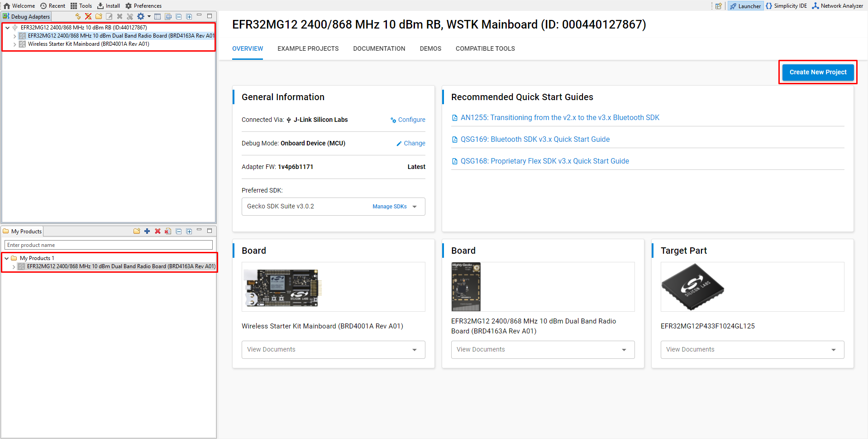Click the Silicon Labs chip image
Image resolution: width=868 pixels, height=439 pixels.
pos(692,287)
